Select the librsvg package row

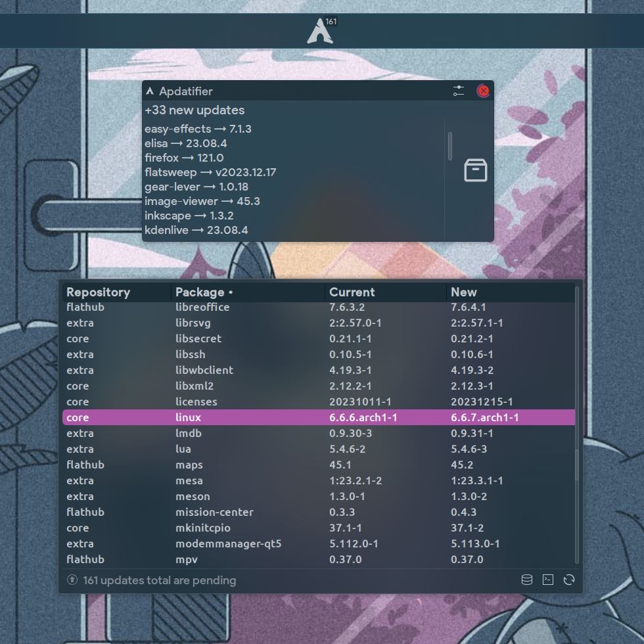(319, 323)
